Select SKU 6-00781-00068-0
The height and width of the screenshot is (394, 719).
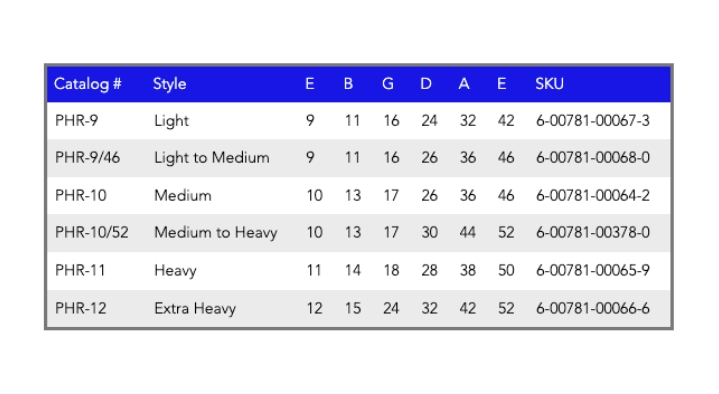point(593,158)
